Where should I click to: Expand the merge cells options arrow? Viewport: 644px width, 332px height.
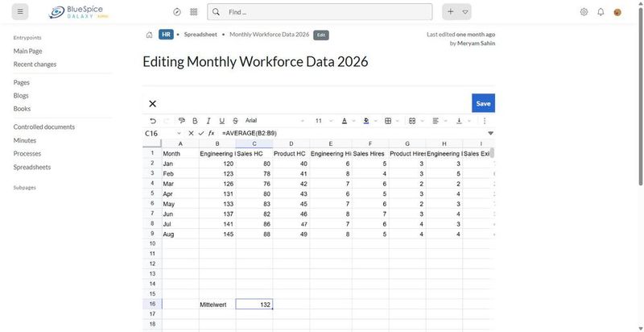421,121
